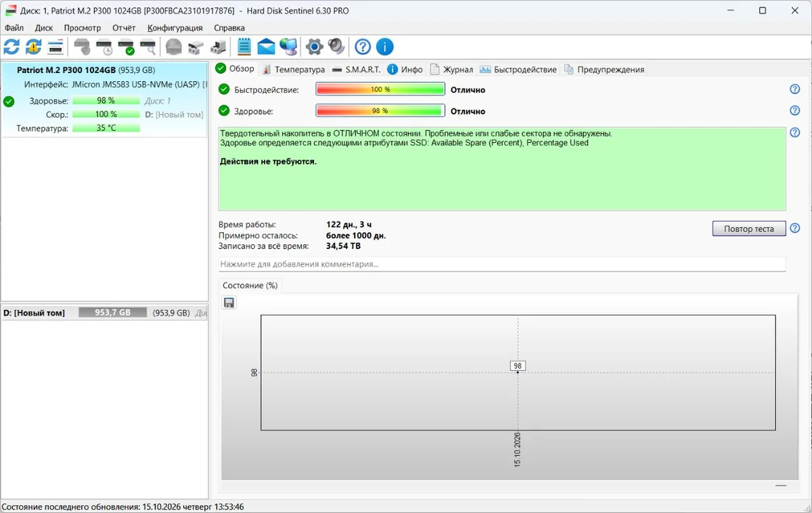This screenshot has width=812, height=513.
Task: Open settings via the gear toolbar icon
Action: pos(314,47)
